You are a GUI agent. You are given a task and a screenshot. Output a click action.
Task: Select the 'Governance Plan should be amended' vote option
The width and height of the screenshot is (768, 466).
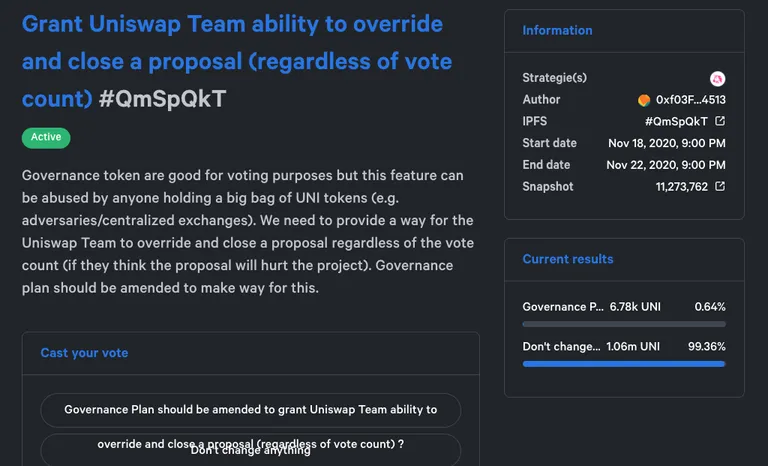[251, 410]
